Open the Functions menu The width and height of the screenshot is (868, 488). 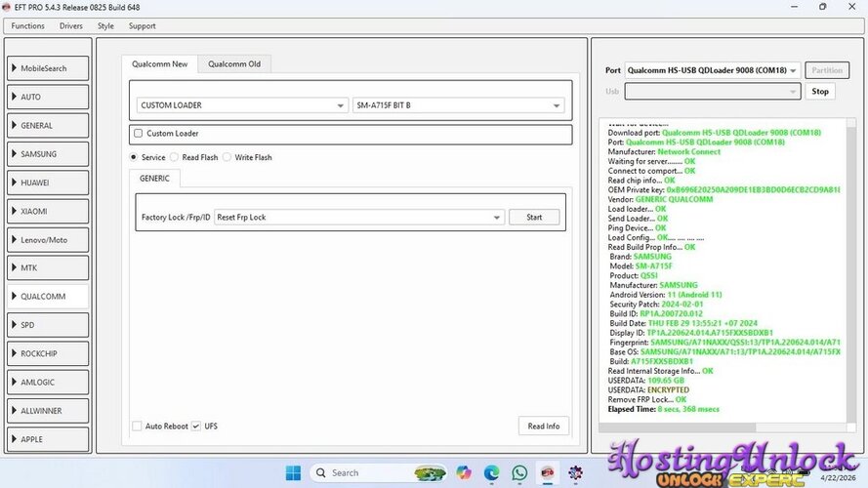pos(27,26)
